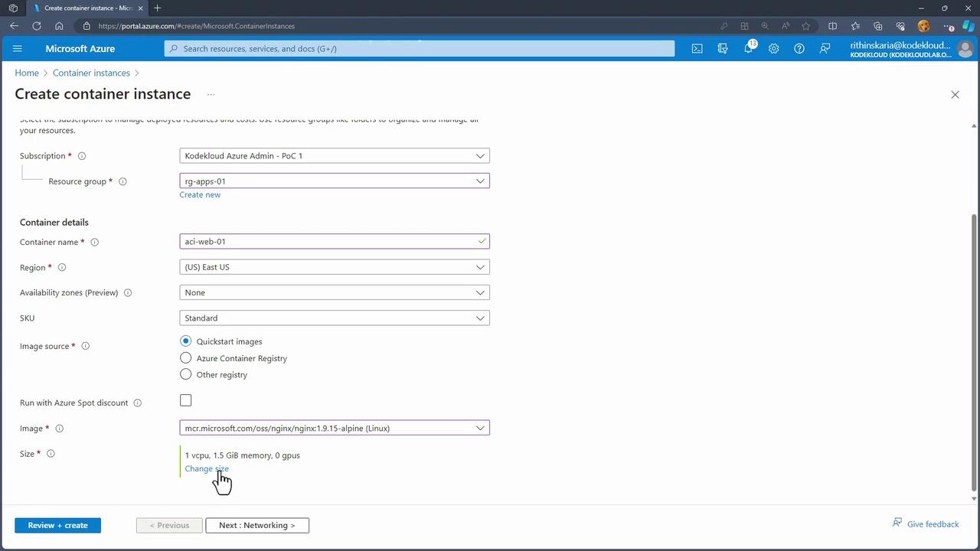Viewport: 980px width, 551px height.
Task: Click the Change size link
Action: pyautogui.click(x=207, y=469)
